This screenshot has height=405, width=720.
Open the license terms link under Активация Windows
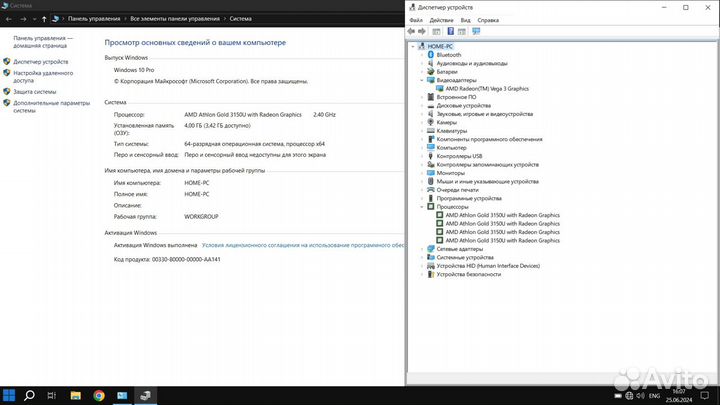[x=303, y=245]
